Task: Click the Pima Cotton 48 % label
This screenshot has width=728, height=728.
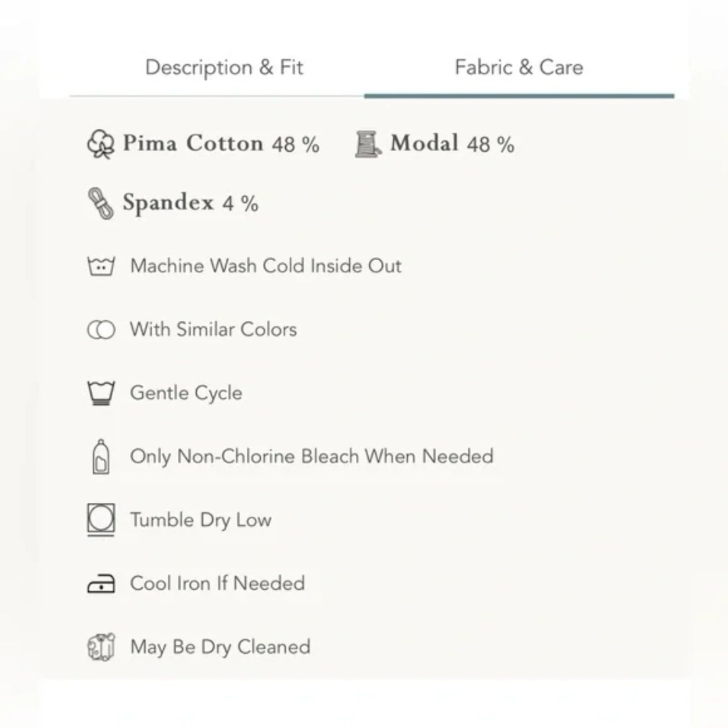Action: click(221, 144)
